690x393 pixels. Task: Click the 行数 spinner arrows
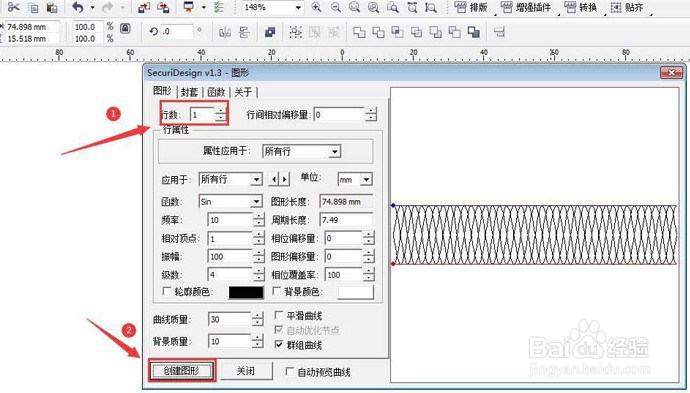click(x=220, y=114)
